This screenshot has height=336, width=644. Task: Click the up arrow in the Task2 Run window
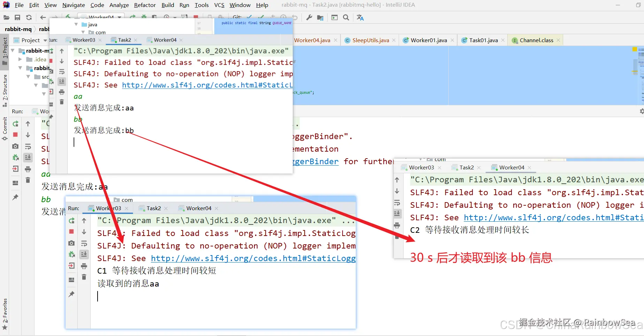click(x=62, y=51)
